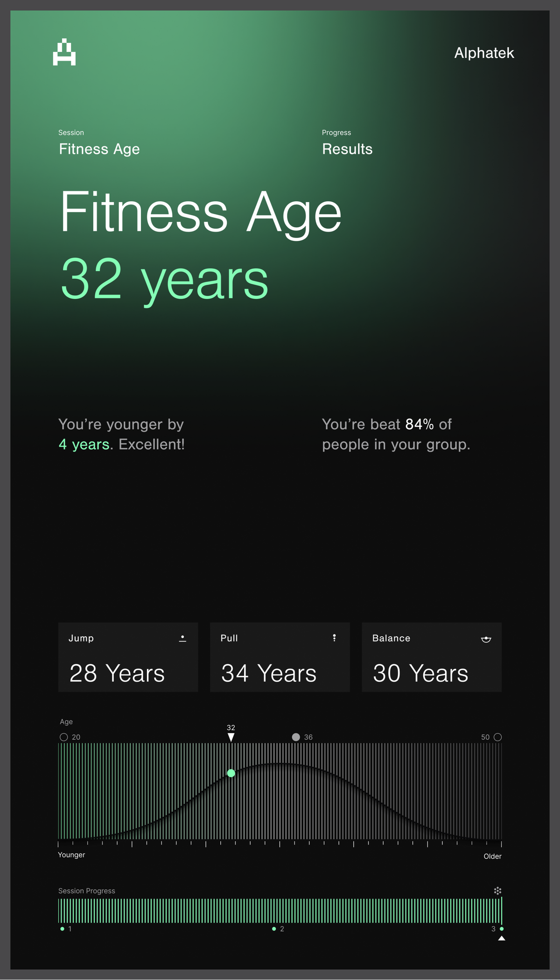Click the Session Progress bar
Viewport: 560px width, 980px height.
[280, 910]
